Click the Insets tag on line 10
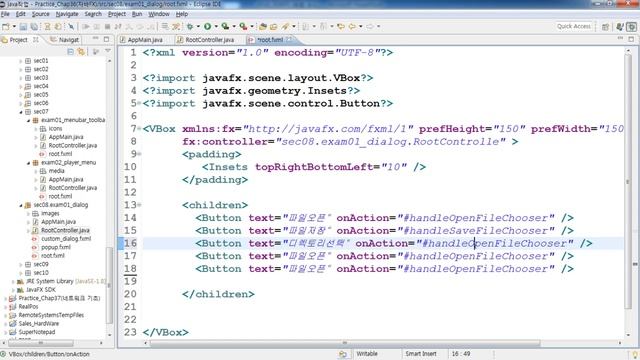Screen dimensions: 640x360 point(228,167)
